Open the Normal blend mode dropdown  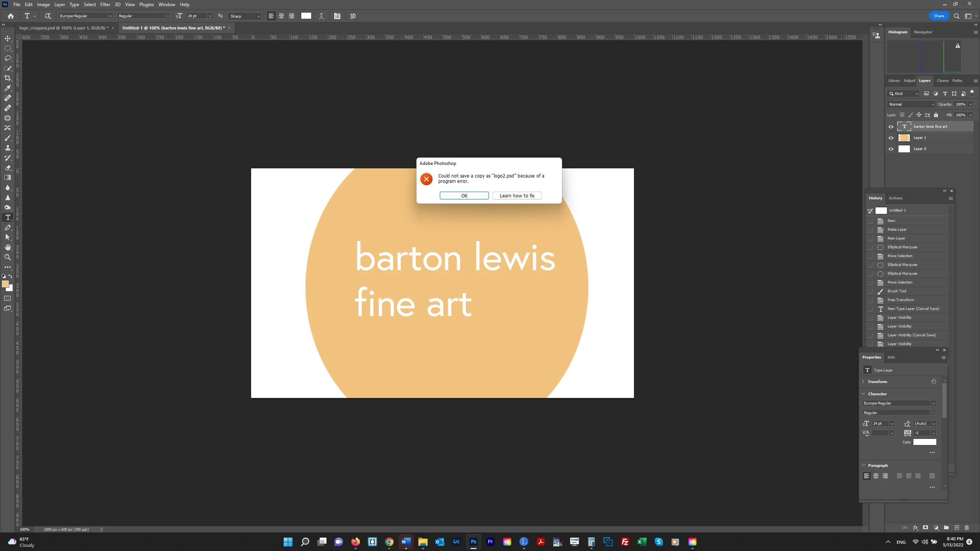(x=911, y=104)
